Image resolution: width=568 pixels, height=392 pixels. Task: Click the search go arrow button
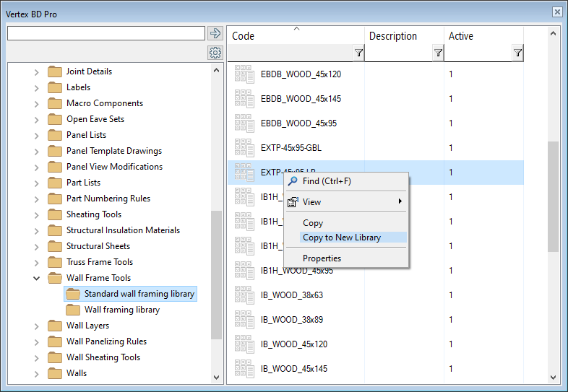coord(215,33)
